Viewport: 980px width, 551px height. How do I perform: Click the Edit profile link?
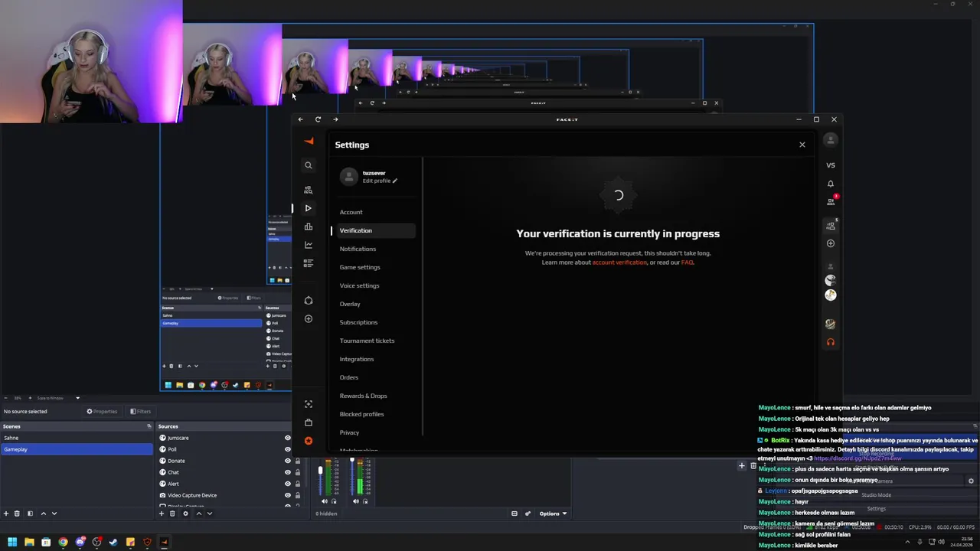click(381, 181)
